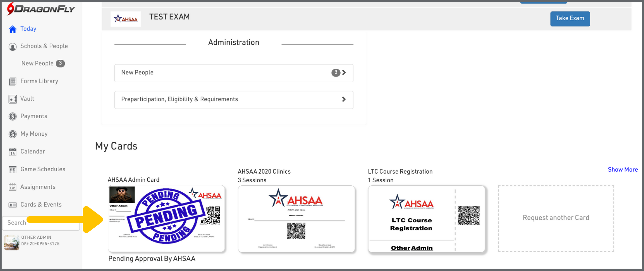The image size is (644, 271).
Task: Expand Preparticipation, Eligibility & Requirements chevron
Action: (344, 99)
